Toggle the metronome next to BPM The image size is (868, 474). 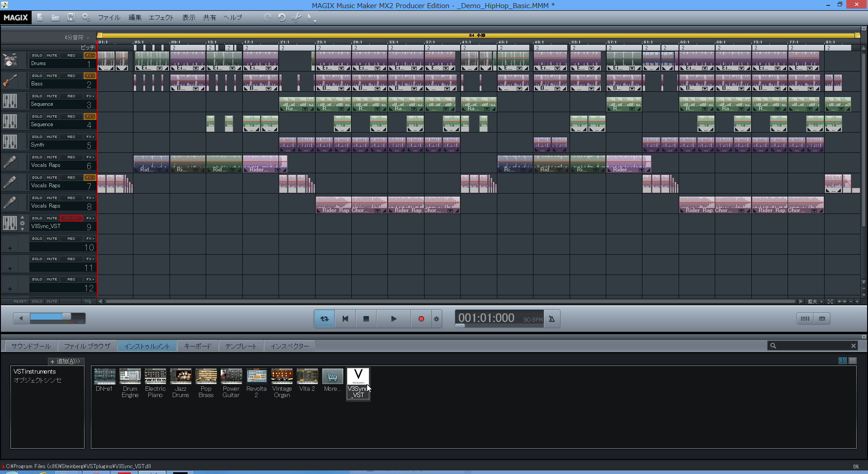552,319
